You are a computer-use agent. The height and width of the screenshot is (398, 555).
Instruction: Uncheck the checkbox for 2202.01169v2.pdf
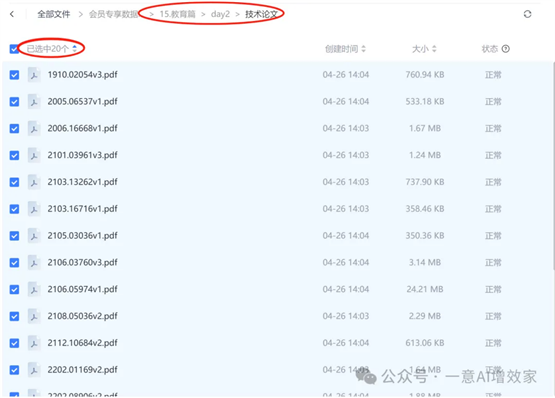(x=14, y=370)
